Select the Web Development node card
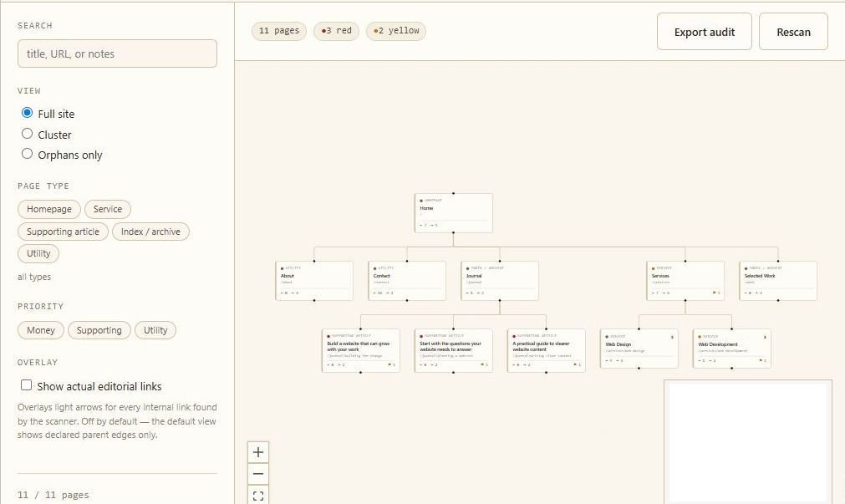Screen dimensions: 845x504 [732, 349]
